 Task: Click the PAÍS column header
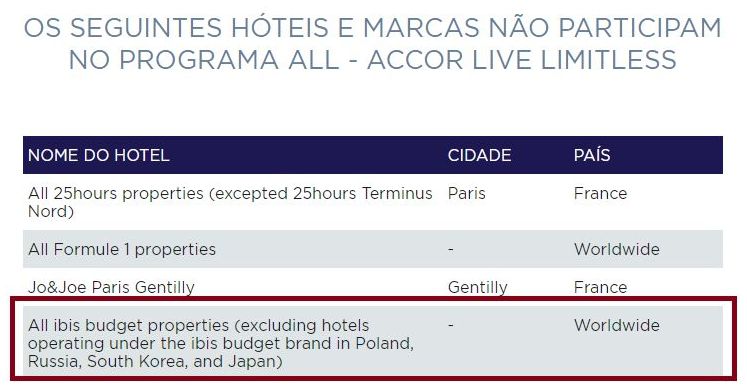click(592, 155)
